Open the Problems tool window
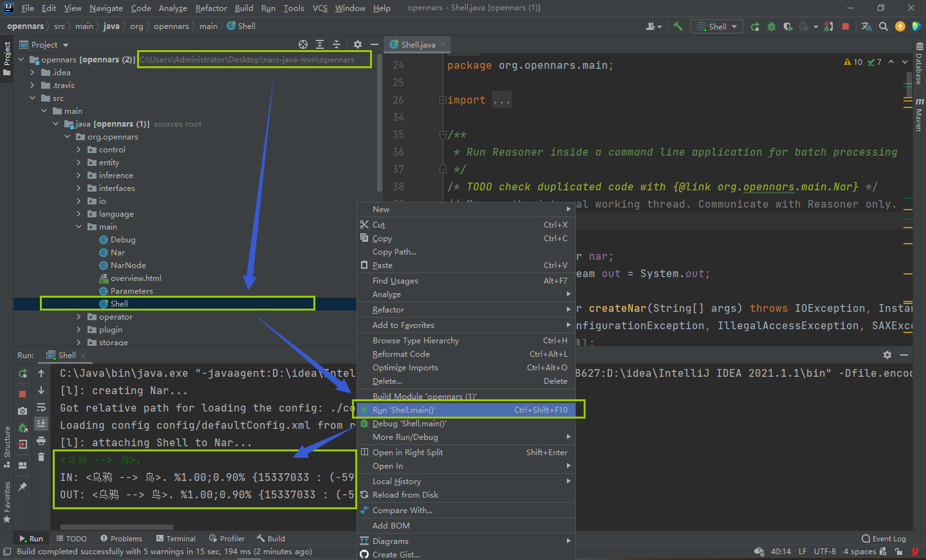Image resolution: width=926 pixels, height=560 pixels. click(x=121, y=539)
